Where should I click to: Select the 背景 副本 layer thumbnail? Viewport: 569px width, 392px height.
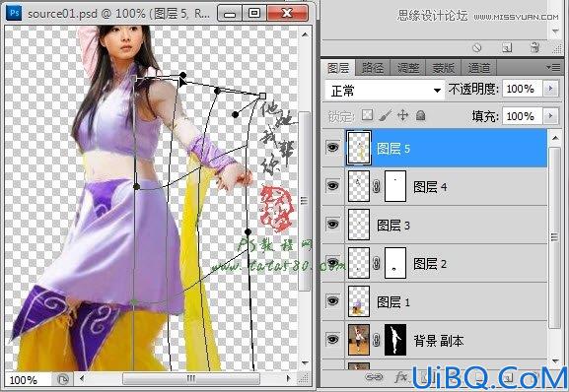359,340
